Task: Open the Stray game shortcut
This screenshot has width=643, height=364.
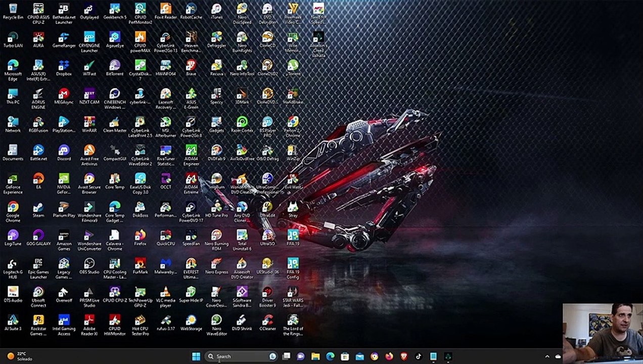Action: (x=293, y=210)
